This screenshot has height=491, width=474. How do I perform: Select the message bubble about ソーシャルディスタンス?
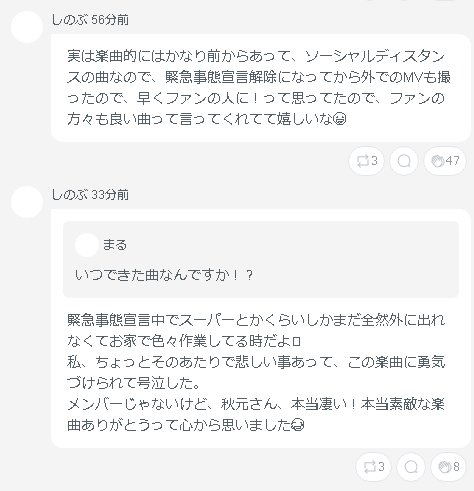tap(261, 88)
